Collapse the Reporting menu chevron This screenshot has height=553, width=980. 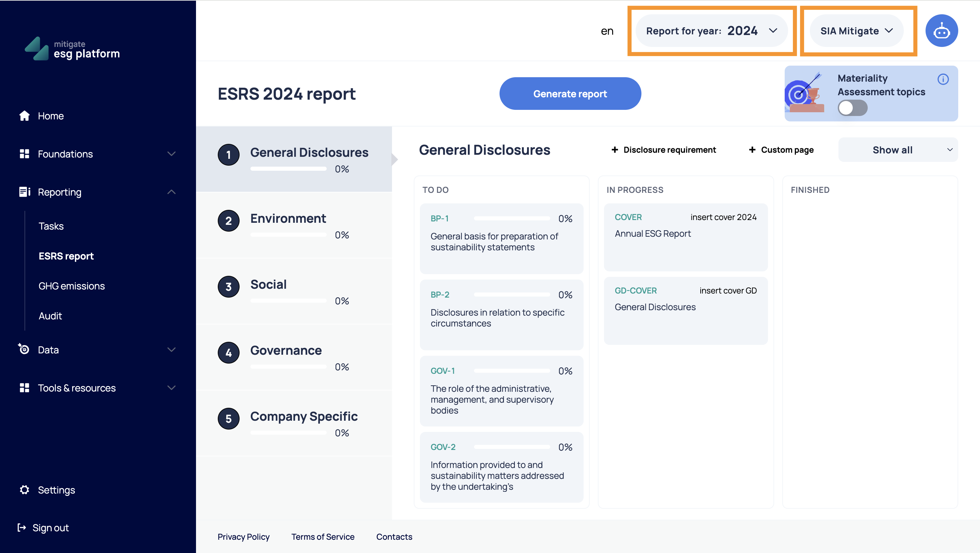click(171, 192)
